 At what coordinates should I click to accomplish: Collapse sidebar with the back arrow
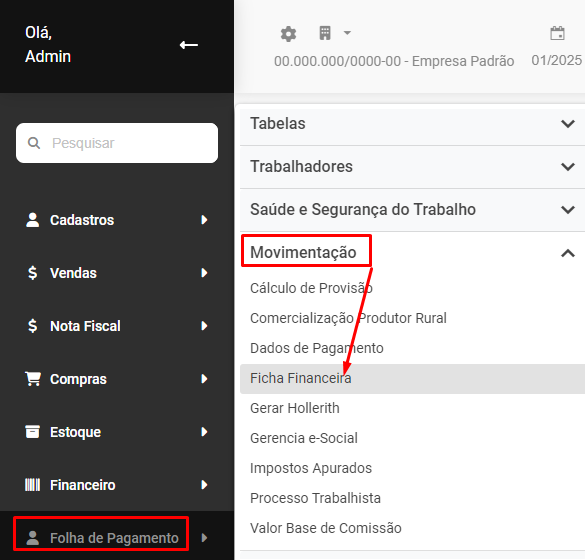pos(189,45)
